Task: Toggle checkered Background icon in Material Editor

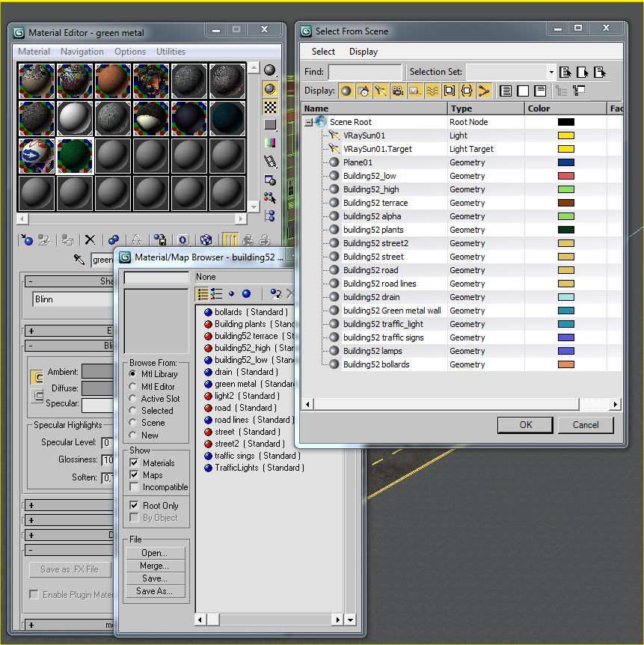Action: pyautogui.click(x=270, y=107)
